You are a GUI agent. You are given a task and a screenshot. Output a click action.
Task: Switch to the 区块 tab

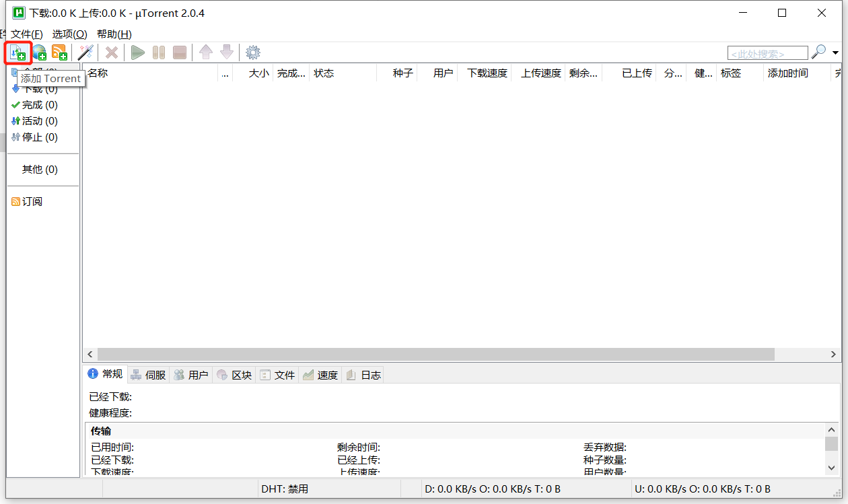click(x=234, y=375)
